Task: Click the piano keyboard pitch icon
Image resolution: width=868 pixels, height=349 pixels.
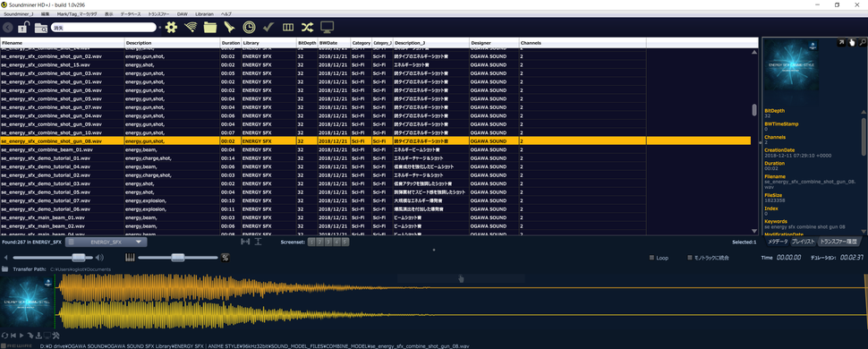Action: (x=131, y=257)
